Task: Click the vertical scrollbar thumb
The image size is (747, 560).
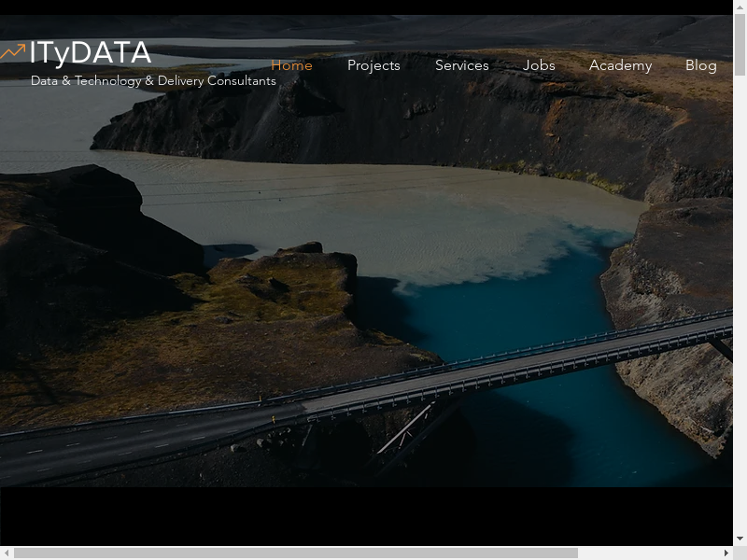Action: [740, 45]
